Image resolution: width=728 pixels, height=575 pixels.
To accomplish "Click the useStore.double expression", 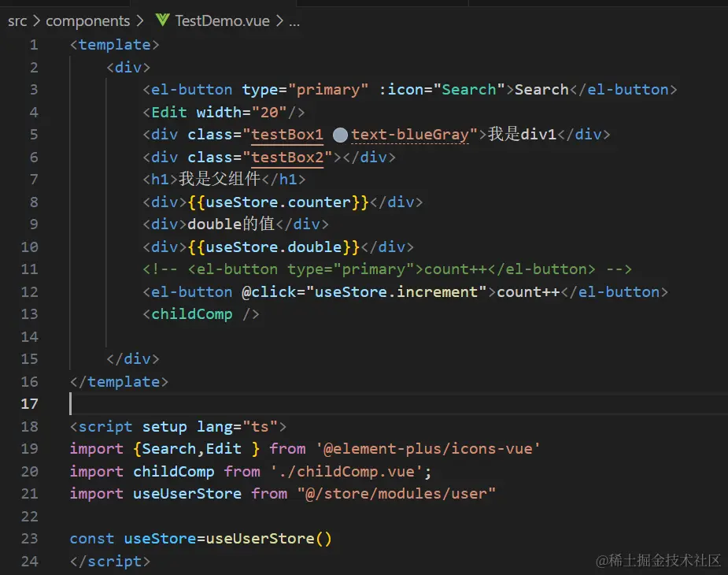I will click(273, 247).
